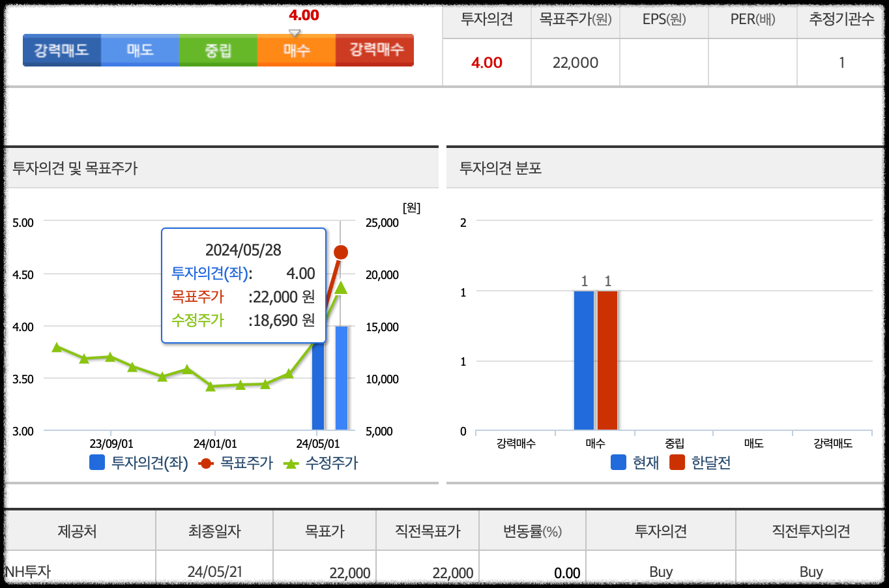The image size is (889, 588).
Task: Click the PER(배) column header
Action: (x=753, y=20)
